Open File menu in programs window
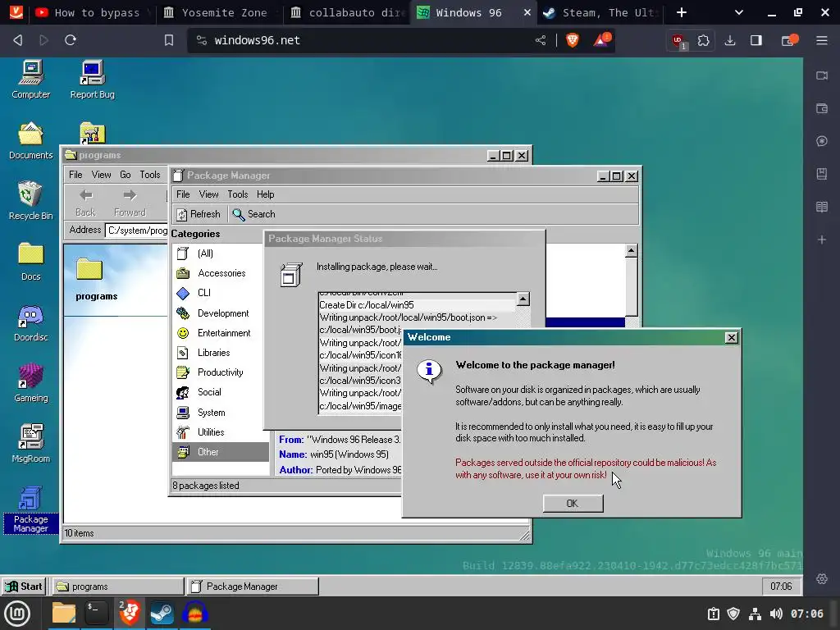Screen dimensions: 840x630 tap(75, 175)
